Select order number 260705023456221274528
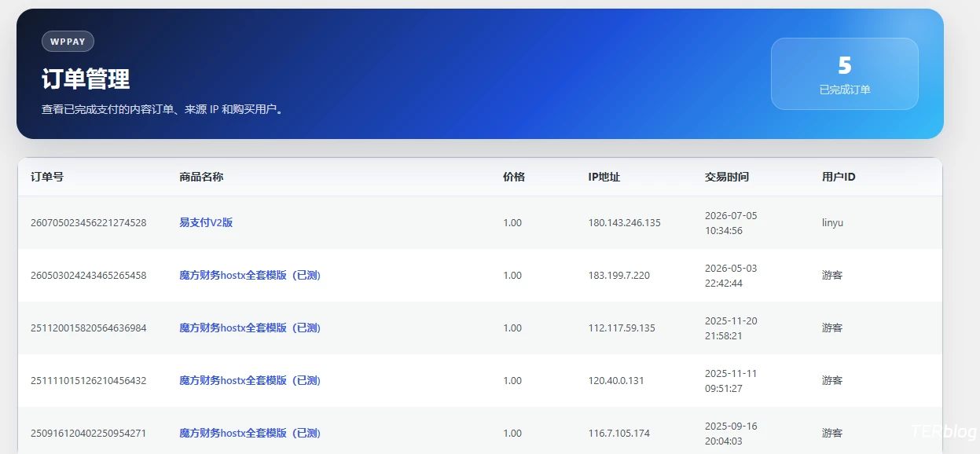This screenshot has height=454, width=980. [x=89, y=222]
